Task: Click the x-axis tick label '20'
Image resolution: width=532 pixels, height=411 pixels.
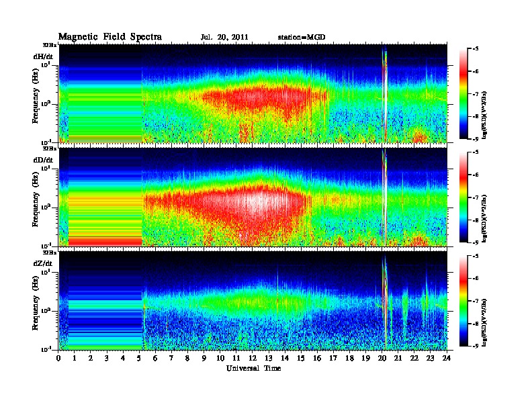Action: (382, 358)
